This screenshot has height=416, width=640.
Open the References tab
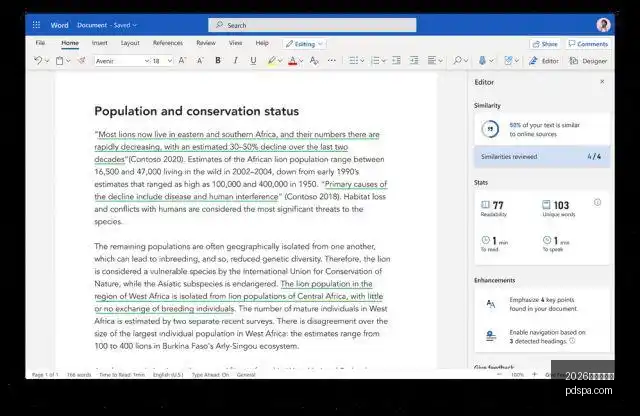pyautogui.click(x=168, y=43)
